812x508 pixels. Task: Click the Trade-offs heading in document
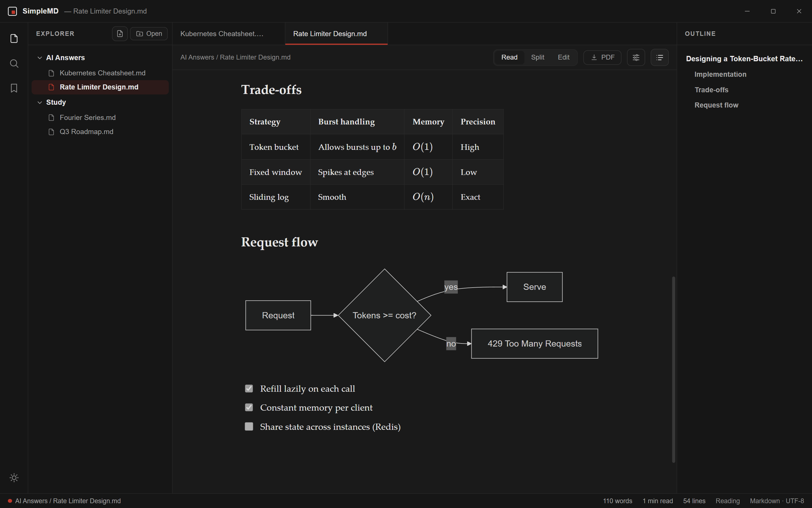tap(271, 90)
